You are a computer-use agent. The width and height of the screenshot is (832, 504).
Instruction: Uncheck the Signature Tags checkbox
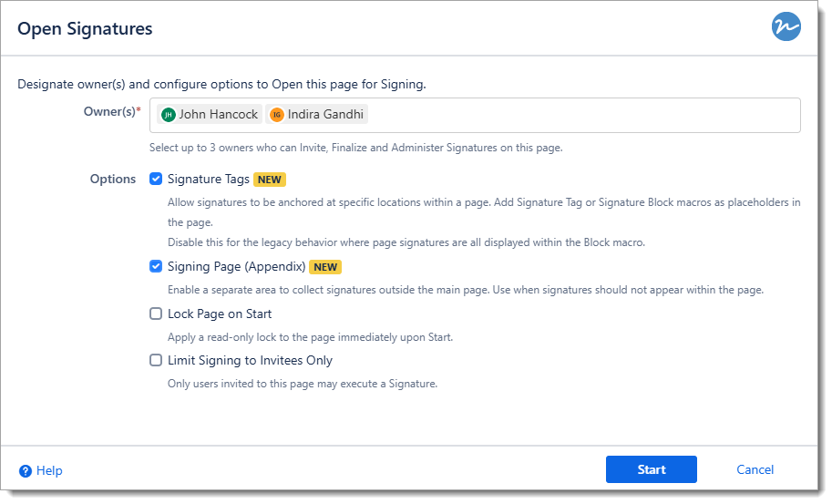click(x=156, y=180)
